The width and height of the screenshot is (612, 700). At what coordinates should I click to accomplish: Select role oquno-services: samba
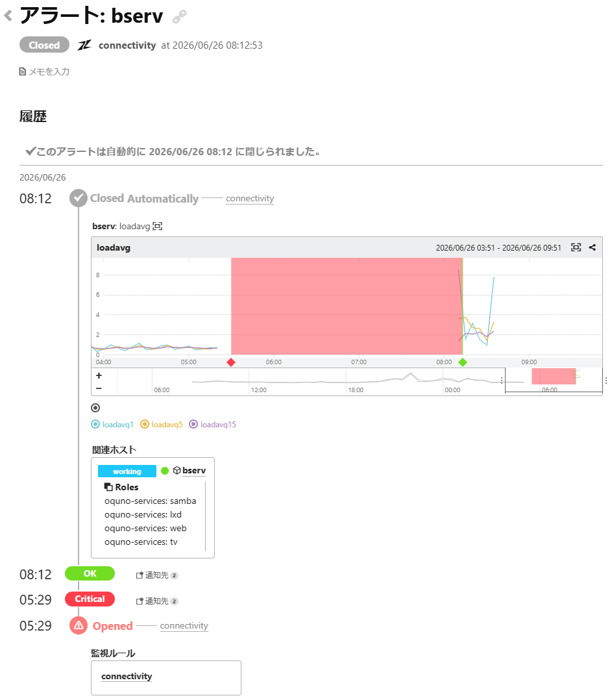tap(151, 501)
